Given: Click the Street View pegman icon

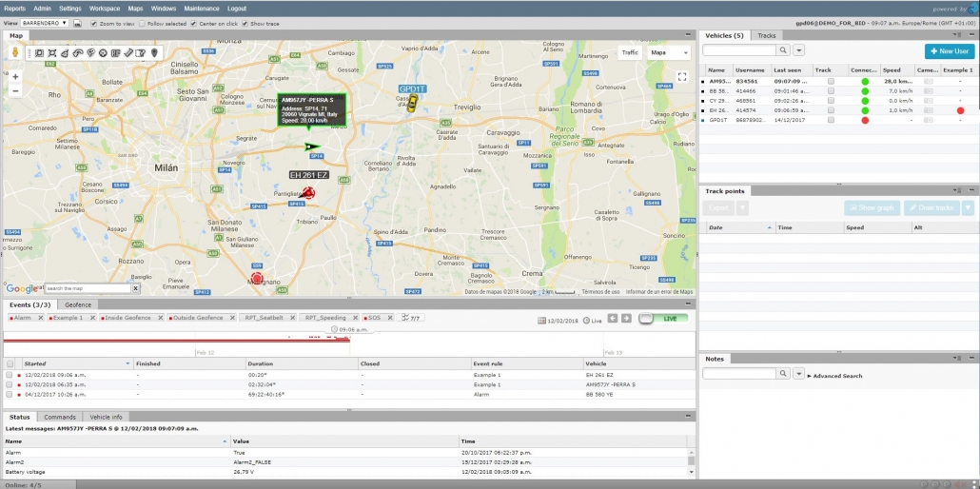Looking at the screenshot, I should click(14, 53).
